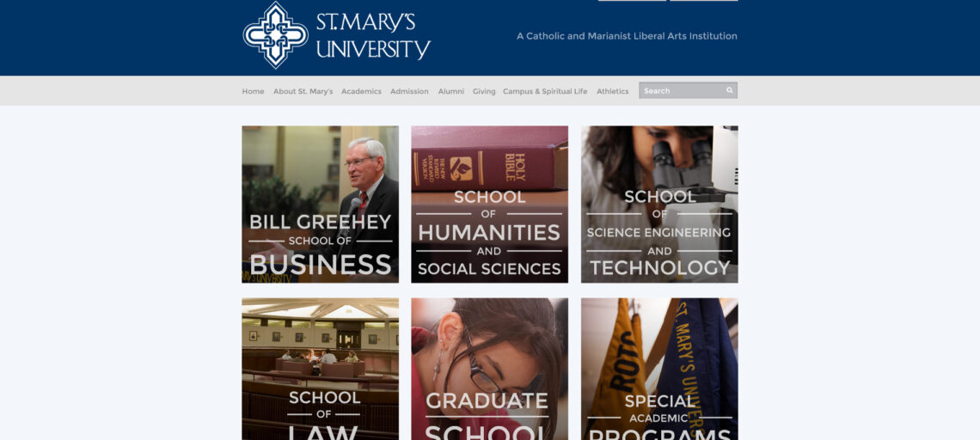This screenshot has width=980, height=440.
Task: Open the Alumni navigation link
Action: click(x=451, y=91)
